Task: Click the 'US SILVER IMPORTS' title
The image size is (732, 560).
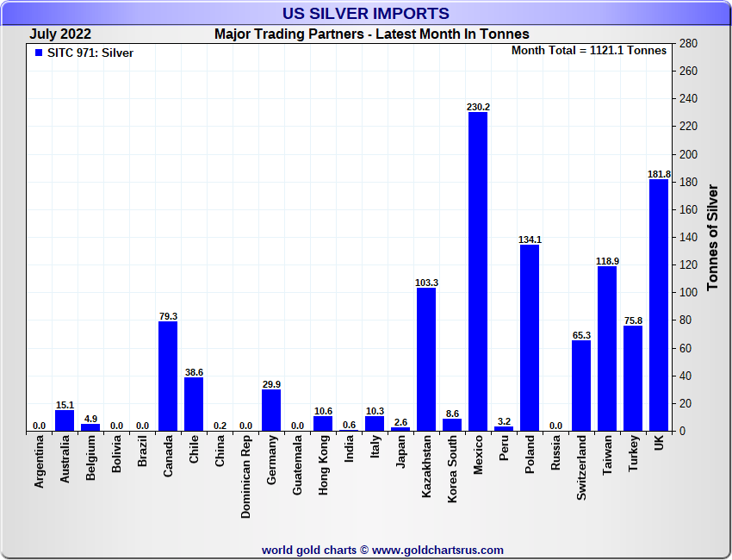Action: click(x=365, y=14)
